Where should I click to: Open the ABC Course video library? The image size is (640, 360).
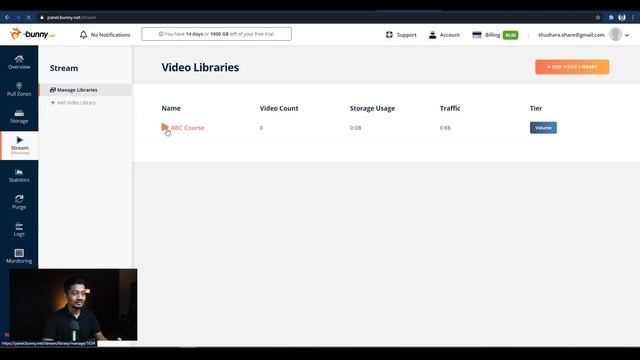[187, 128]
